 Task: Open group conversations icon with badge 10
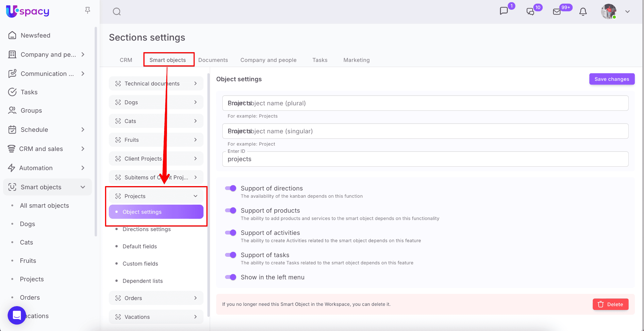click(x=530, y=12)
